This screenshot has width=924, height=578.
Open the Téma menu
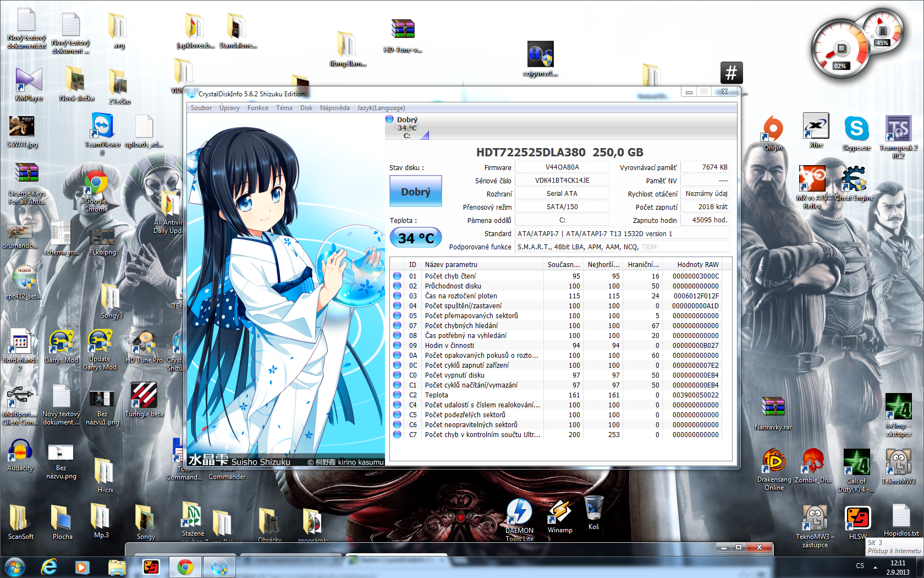[x=284, y=108]
